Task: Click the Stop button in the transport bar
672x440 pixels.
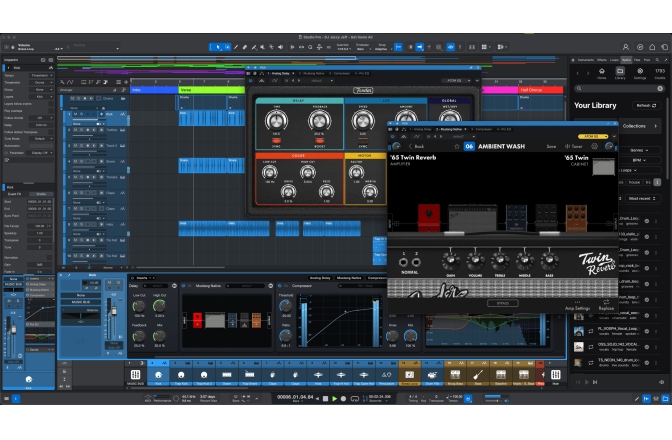Action: tap(325, 398)
